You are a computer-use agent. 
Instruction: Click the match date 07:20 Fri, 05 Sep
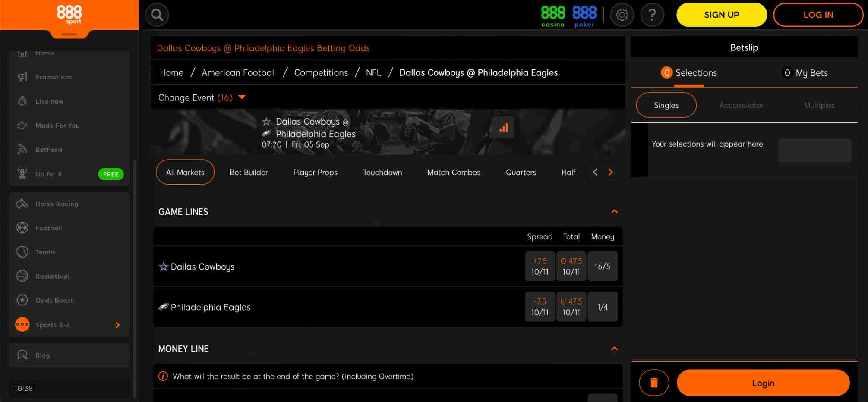tap(295, 145)
